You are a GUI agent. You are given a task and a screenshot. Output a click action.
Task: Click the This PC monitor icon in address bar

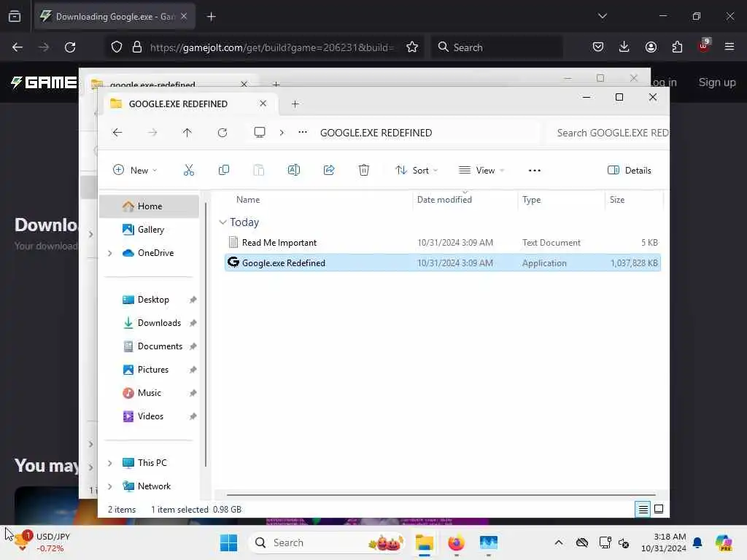(260, 133)
